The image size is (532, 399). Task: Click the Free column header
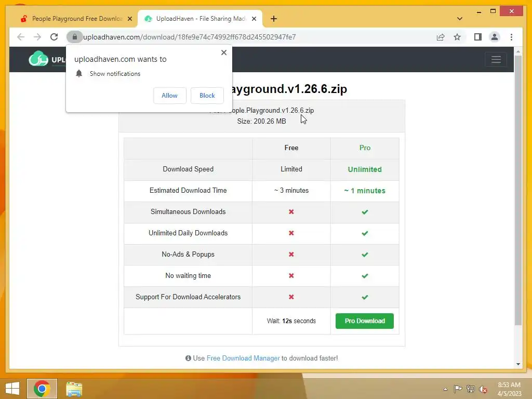coord(291,148)
